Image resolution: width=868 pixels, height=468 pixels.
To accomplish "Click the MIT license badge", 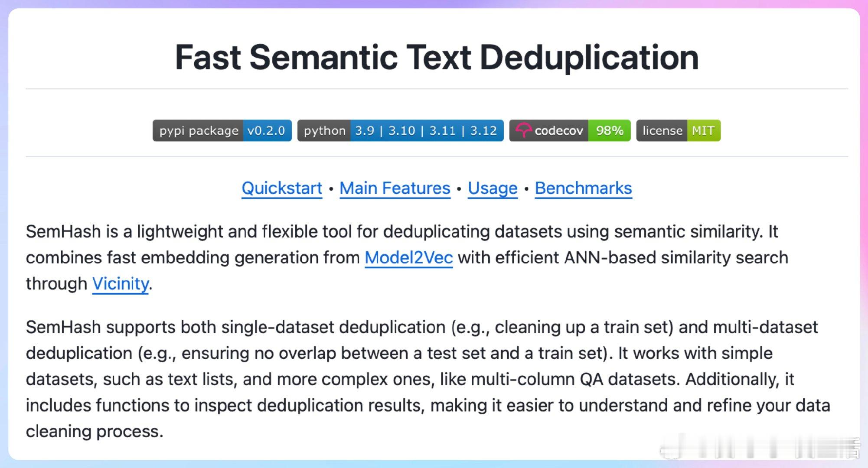I will (x=679, y=131).
